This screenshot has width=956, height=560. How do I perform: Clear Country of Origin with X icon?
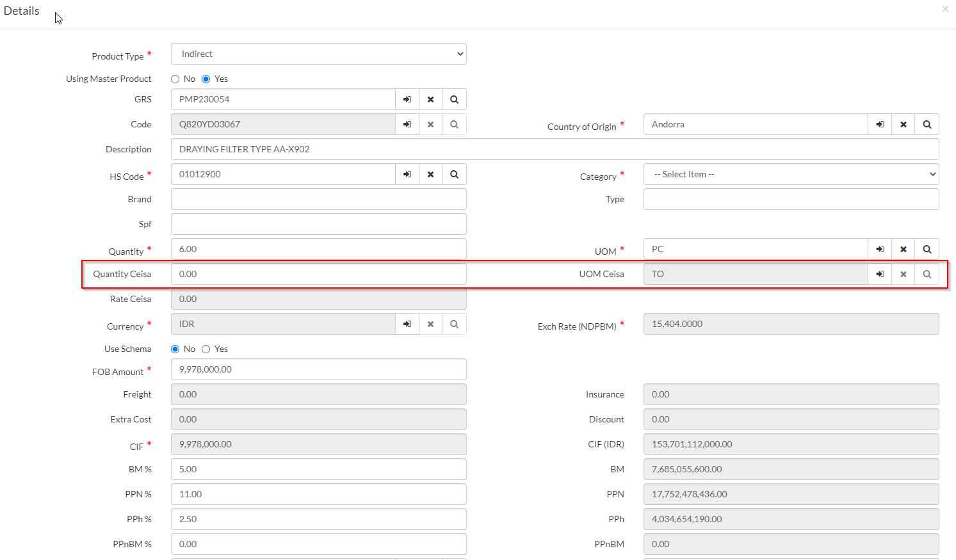[903, 124]
